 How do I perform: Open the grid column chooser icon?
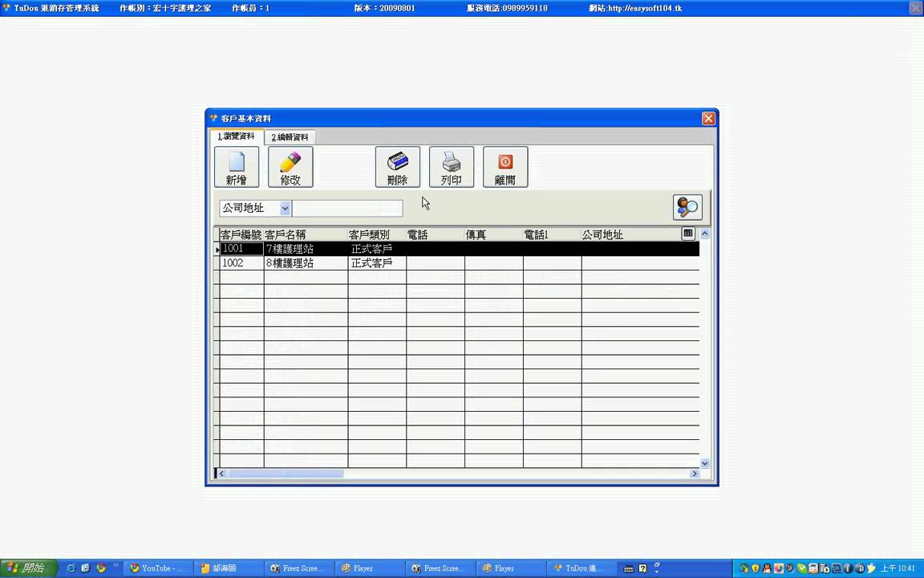coord(687,234)
